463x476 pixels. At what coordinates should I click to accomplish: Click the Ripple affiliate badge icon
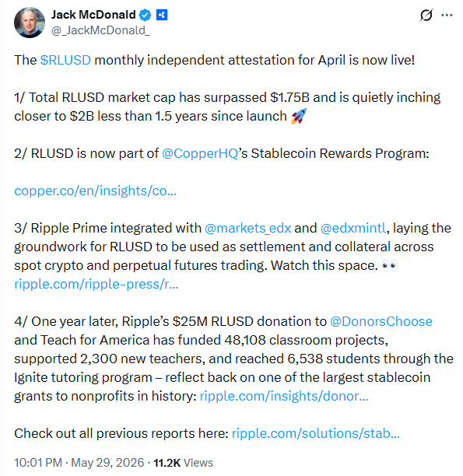(x=162, y=15)
